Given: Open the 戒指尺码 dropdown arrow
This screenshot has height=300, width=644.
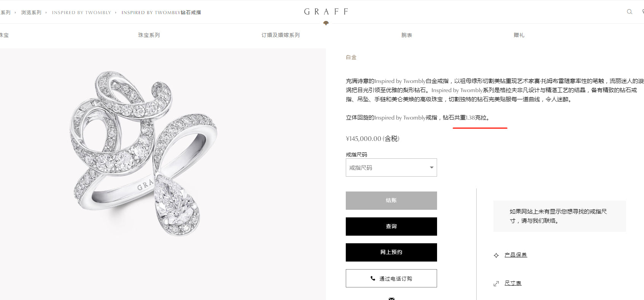Looking at the screenshot, I should coord(432,168).
